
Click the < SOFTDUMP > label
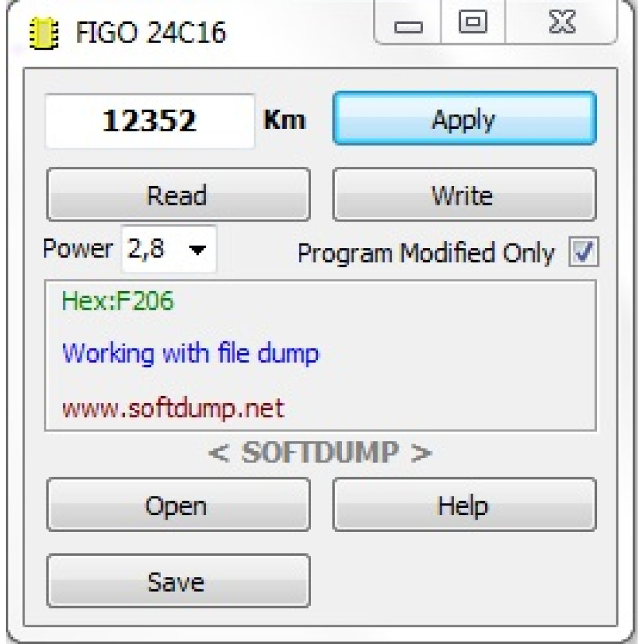(x=320, y=453)
